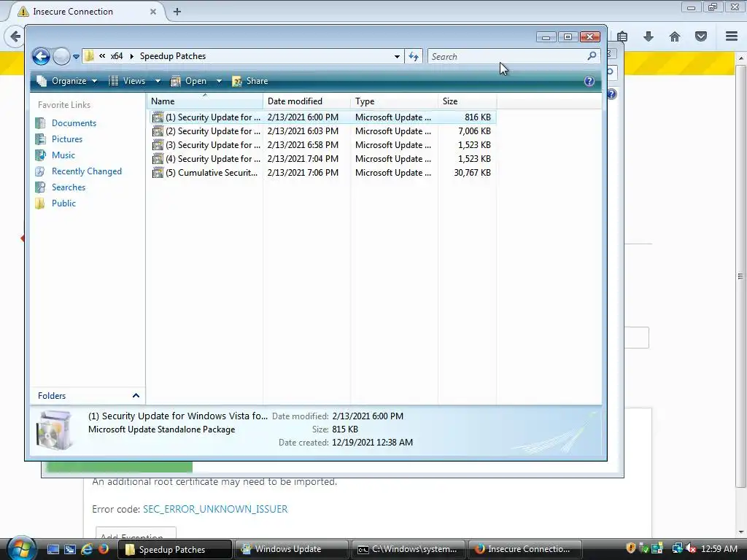Switch to Windows Update taskbar button
This screenshot has height=560, width=747.
[290, 549]
